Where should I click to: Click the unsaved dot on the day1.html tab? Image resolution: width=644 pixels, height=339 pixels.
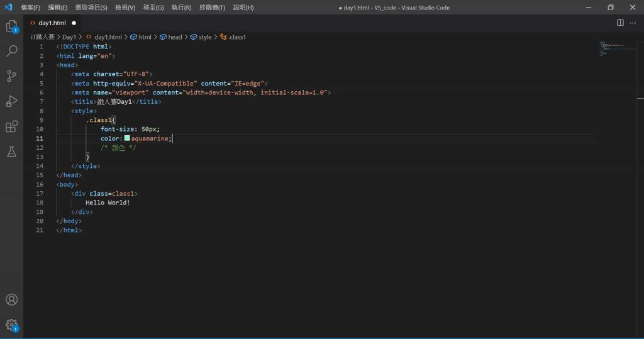(x=74, y=23)
